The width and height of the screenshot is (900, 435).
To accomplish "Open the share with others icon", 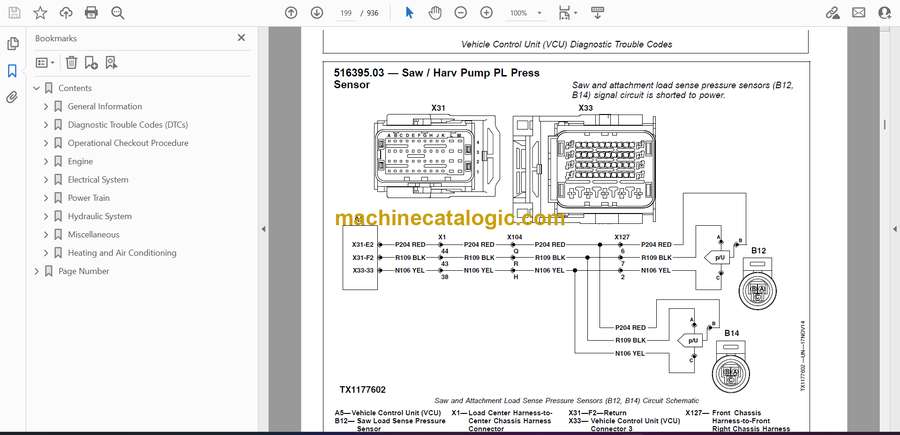I will click(x=885, y=13).
